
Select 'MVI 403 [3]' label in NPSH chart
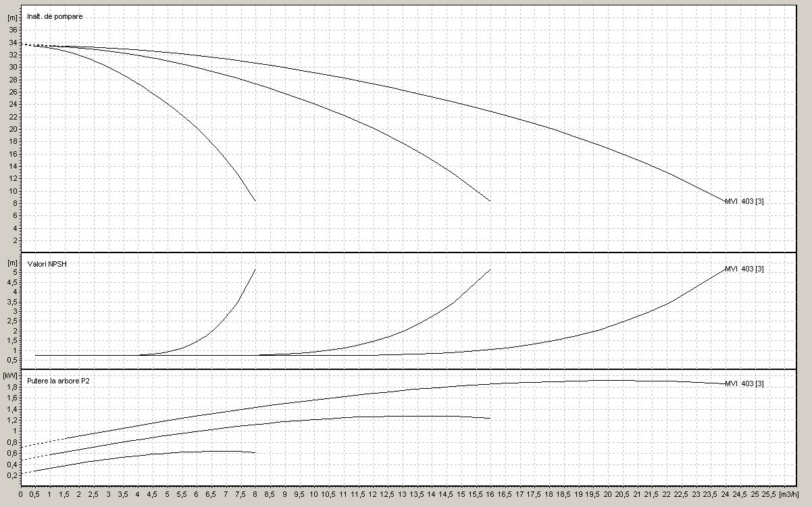744,269
